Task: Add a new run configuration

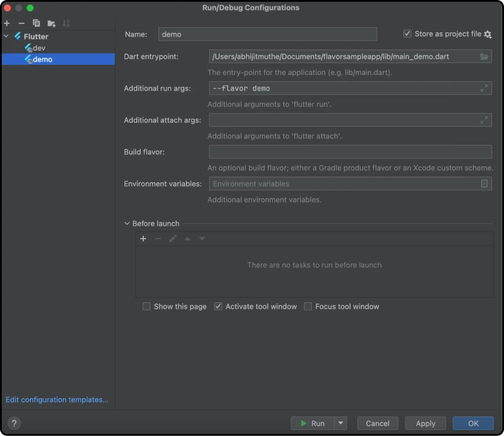Action: click(6, 23)
